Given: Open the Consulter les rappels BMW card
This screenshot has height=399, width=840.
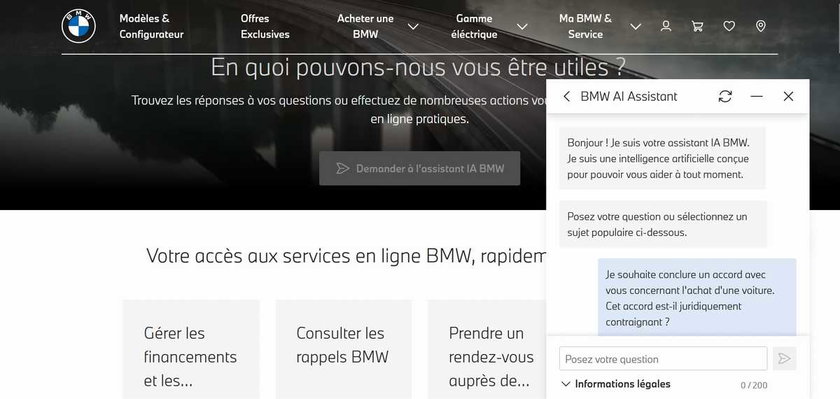Looking at the screenshot, I should tap(344, 349).
